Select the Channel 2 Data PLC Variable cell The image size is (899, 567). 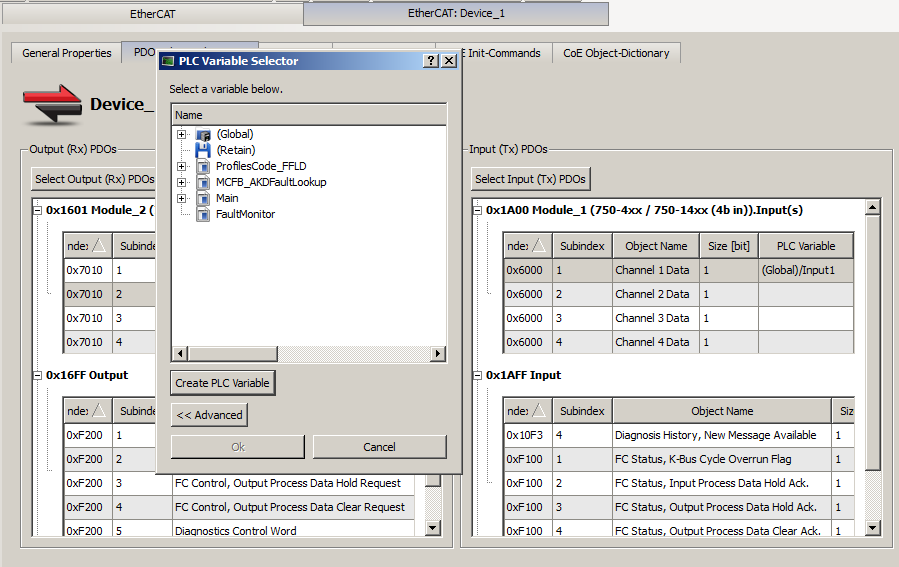[x=806, y=294]
